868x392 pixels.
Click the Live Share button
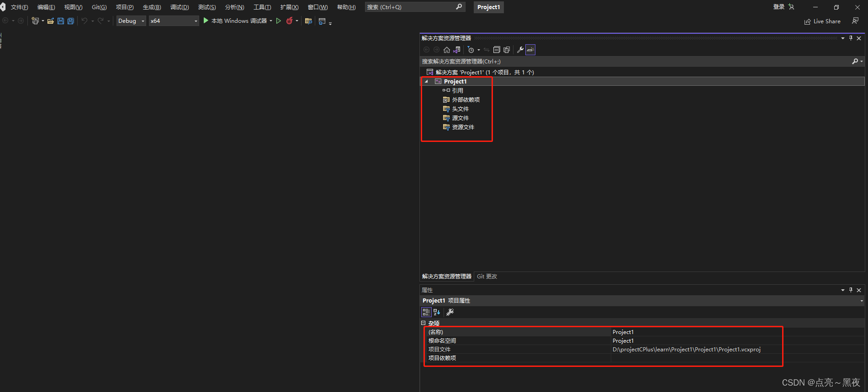click(x=822, y=21)
